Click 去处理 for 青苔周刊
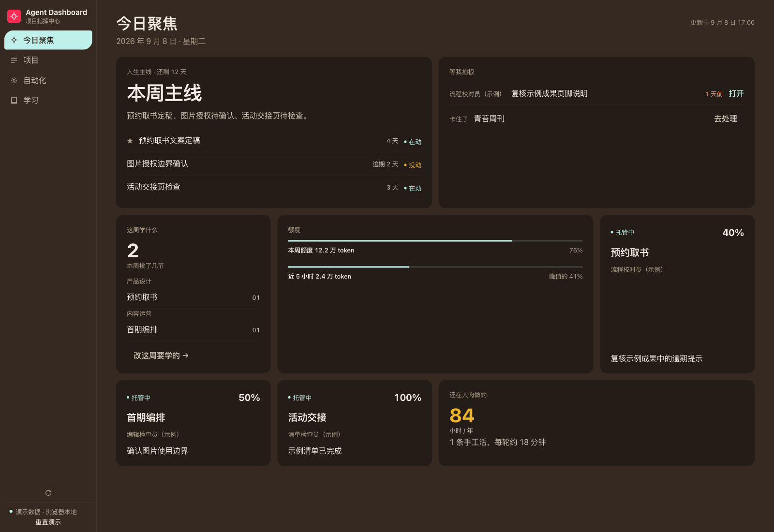This screenshot has width=774, height=532. (726, 118)
